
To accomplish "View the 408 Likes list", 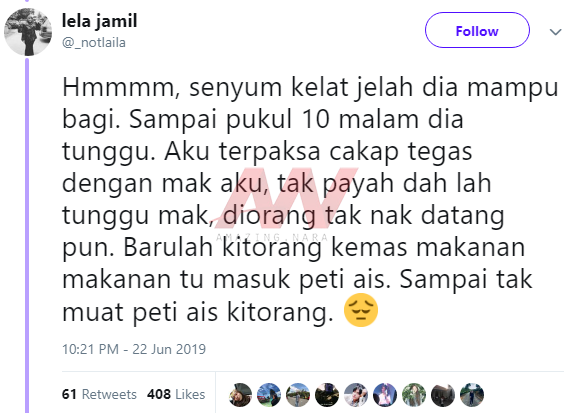I will point(176,394).
